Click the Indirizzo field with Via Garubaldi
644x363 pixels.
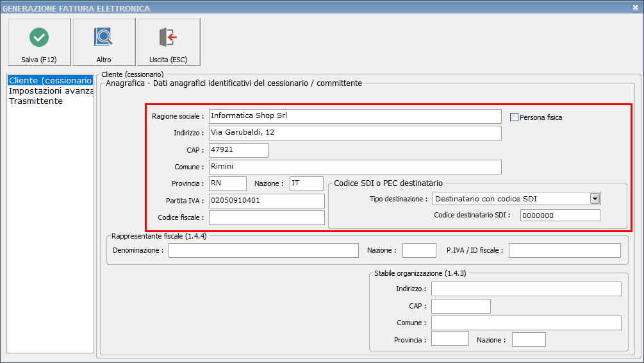tap(355, 133)
